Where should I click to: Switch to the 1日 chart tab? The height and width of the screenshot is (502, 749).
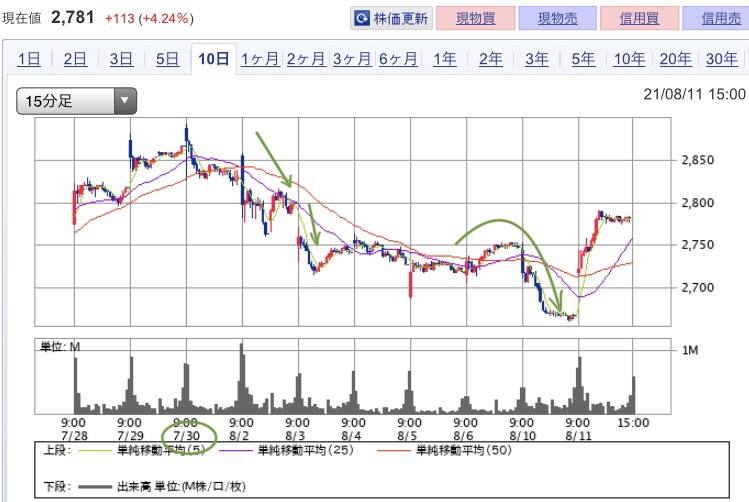(x=29, y=59)
